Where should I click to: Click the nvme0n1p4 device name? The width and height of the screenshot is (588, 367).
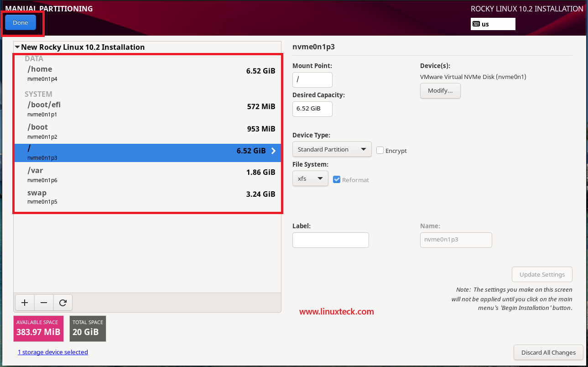click(42, 79)
